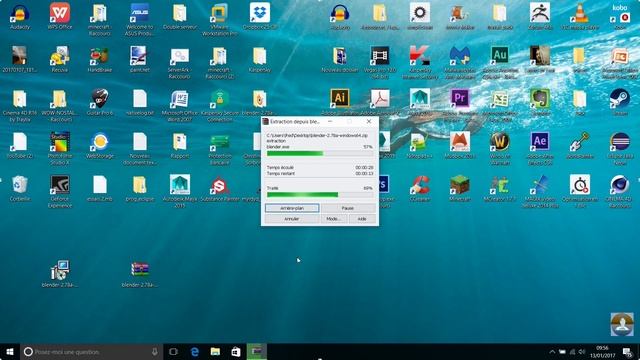640x360 pixels.
Task: Open the Kaspersky folder in the second row
Action: point(260,60)
